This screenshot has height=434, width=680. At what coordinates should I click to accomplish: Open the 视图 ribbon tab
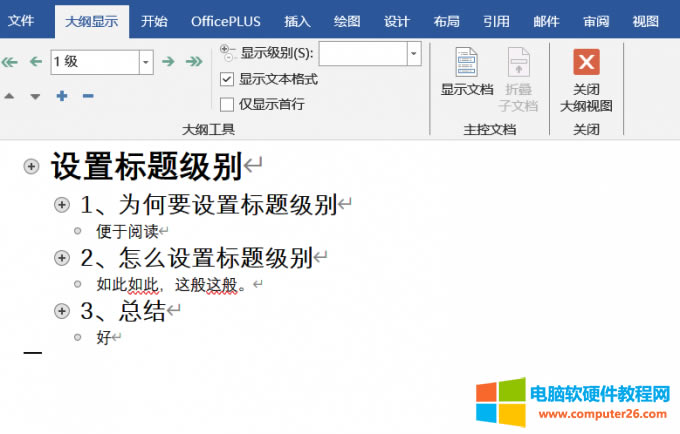646,20
